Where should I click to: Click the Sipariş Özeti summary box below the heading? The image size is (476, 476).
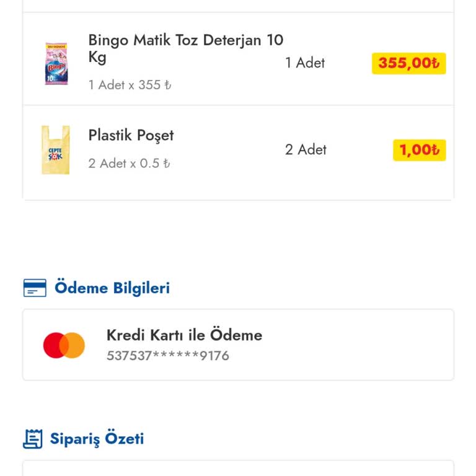(x=238, y=469)
